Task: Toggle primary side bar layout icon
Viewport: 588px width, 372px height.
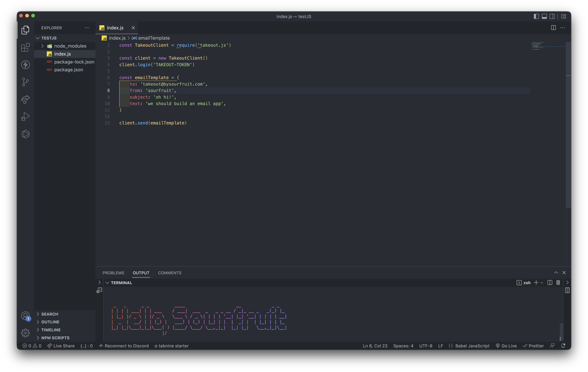Action: [536, 16]
